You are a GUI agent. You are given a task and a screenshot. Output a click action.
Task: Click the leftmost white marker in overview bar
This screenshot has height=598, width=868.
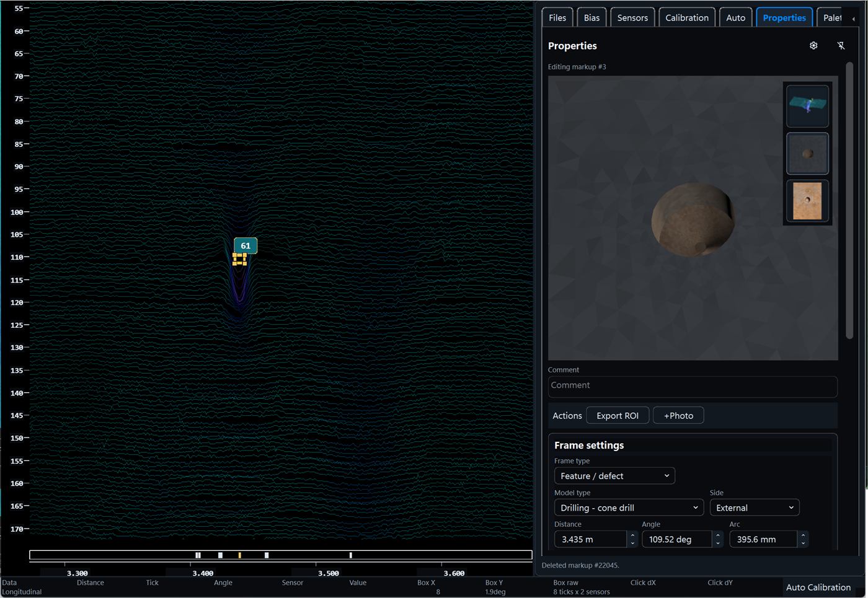click(198, 555)
